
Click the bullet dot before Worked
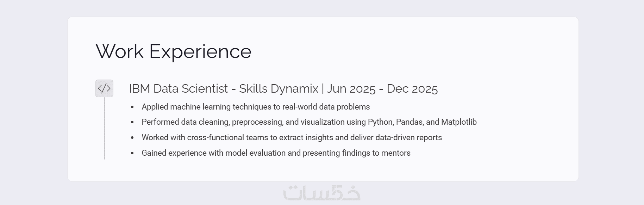click(x=132, y=138)
